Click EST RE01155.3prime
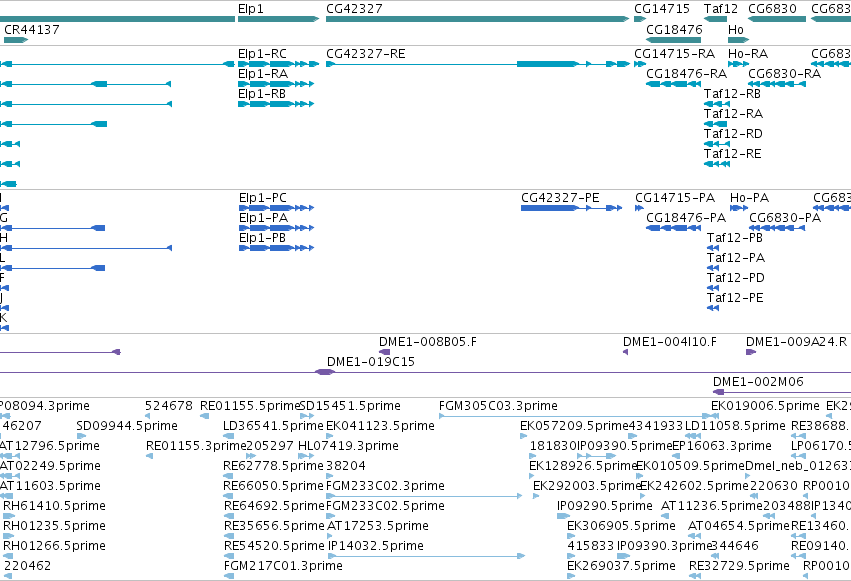 (x=150, y=456)
